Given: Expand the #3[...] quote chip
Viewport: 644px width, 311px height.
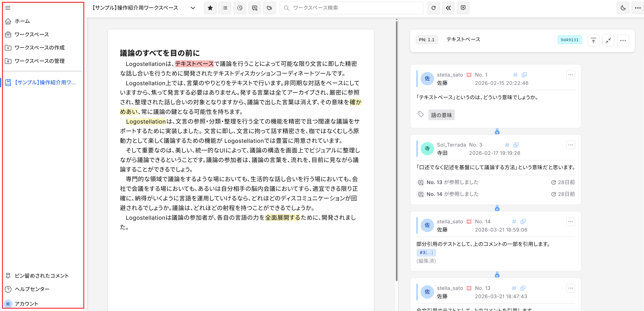Looking at the screenshot, I should 426,252.
